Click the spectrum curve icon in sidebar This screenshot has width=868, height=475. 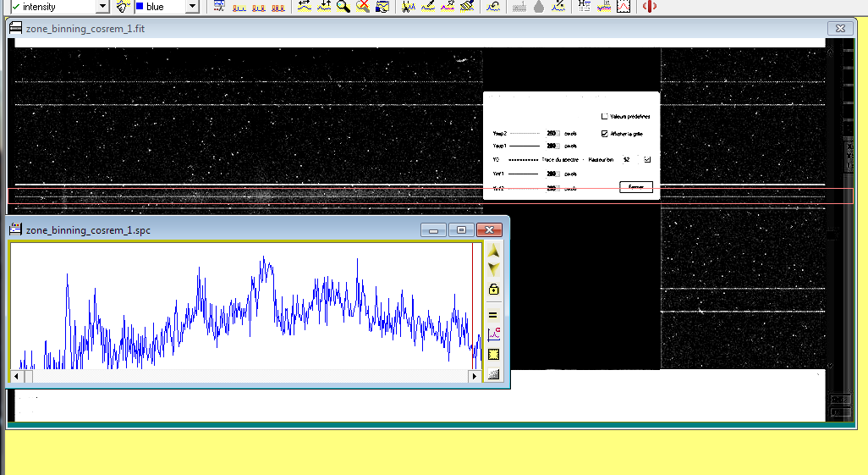(x=493, y=334)
